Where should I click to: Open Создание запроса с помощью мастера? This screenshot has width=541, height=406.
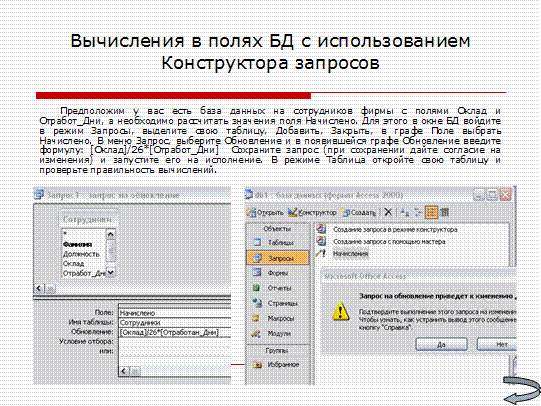(389, 242)
